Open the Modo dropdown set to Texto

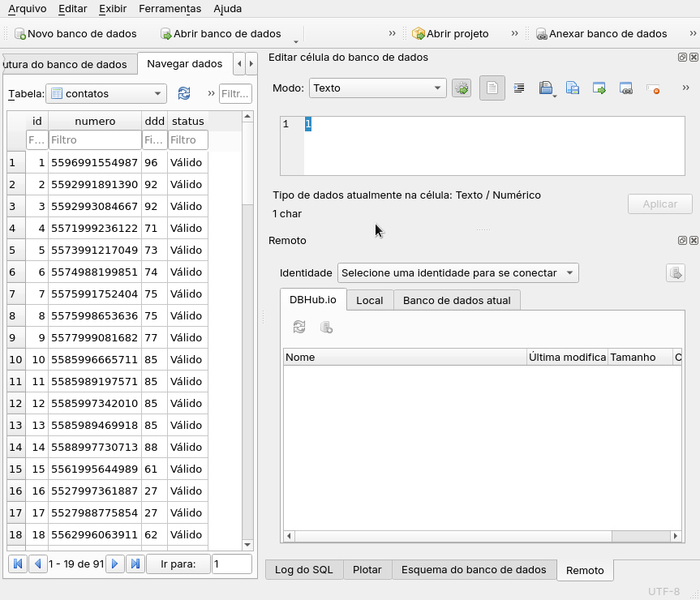click(x=378, y=88)
